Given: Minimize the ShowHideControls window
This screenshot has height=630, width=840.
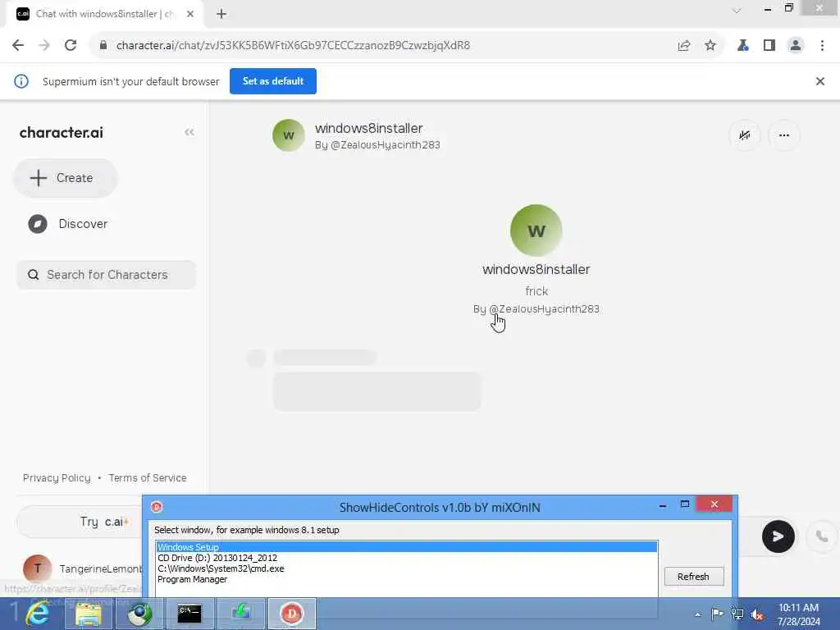Looking at the screenshot, I should [663, 504].
